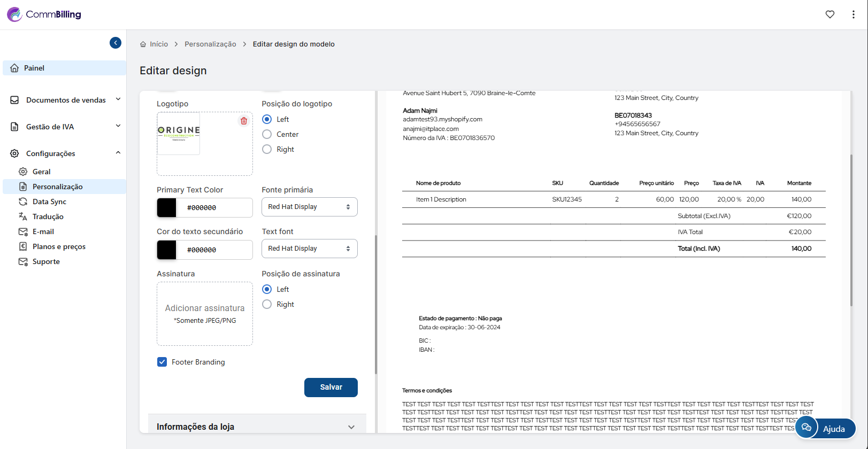This screenshot has width=868, height=449.
Task: Uncheck the Footer Branding checkbox
Action: 162,362
